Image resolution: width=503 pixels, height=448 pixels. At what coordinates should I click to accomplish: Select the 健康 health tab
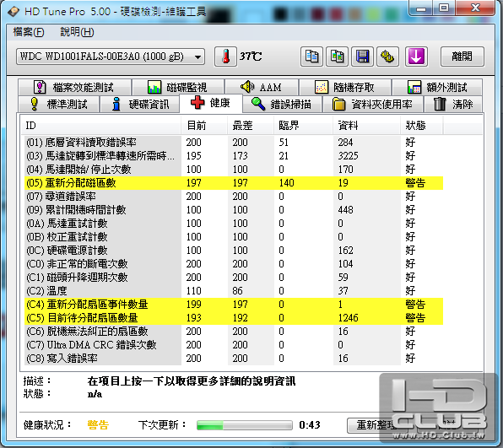pyautogui.click(x=211, y=103)
